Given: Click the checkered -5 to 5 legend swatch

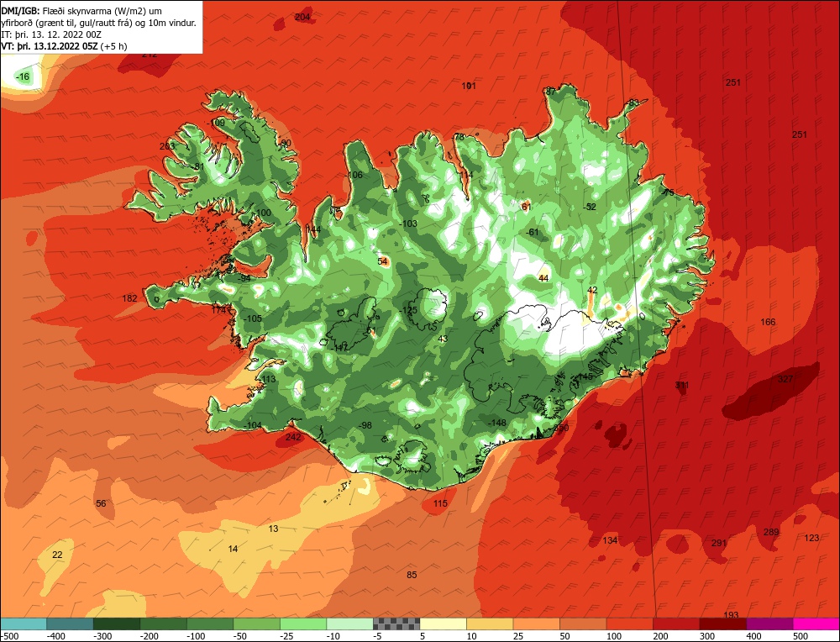Looking at the screenshot, I should pos(396,624).
